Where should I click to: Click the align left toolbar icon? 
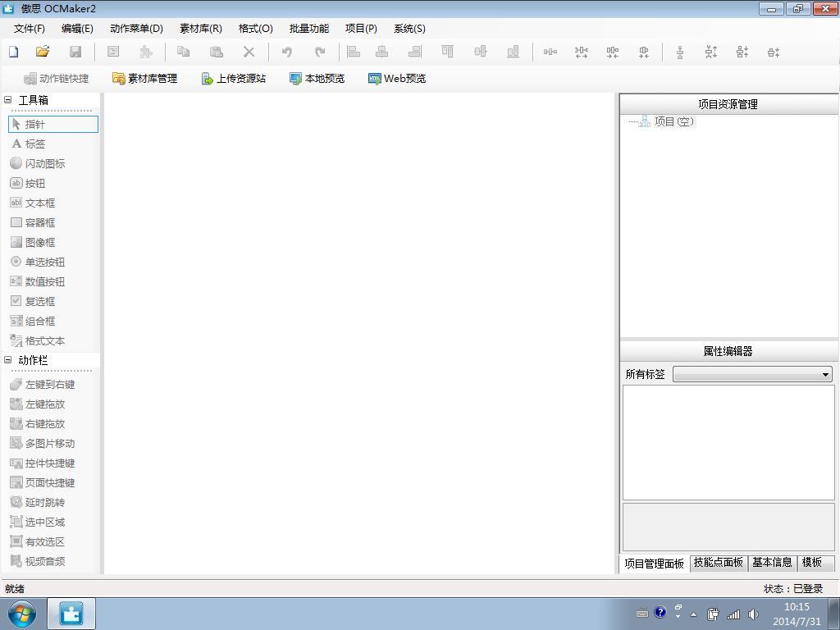pyautogui.click(x=354, y=52)
